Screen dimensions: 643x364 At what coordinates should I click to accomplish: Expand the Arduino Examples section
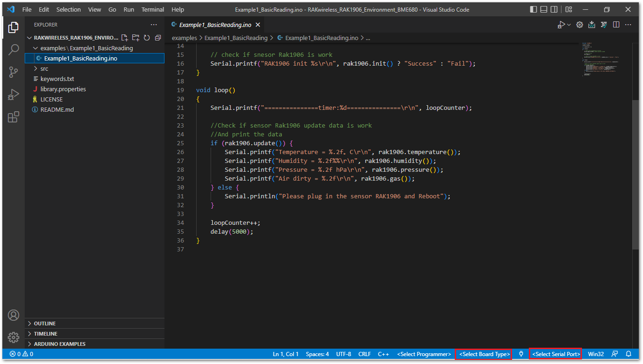pyautogui.click(x=95, y=344)
